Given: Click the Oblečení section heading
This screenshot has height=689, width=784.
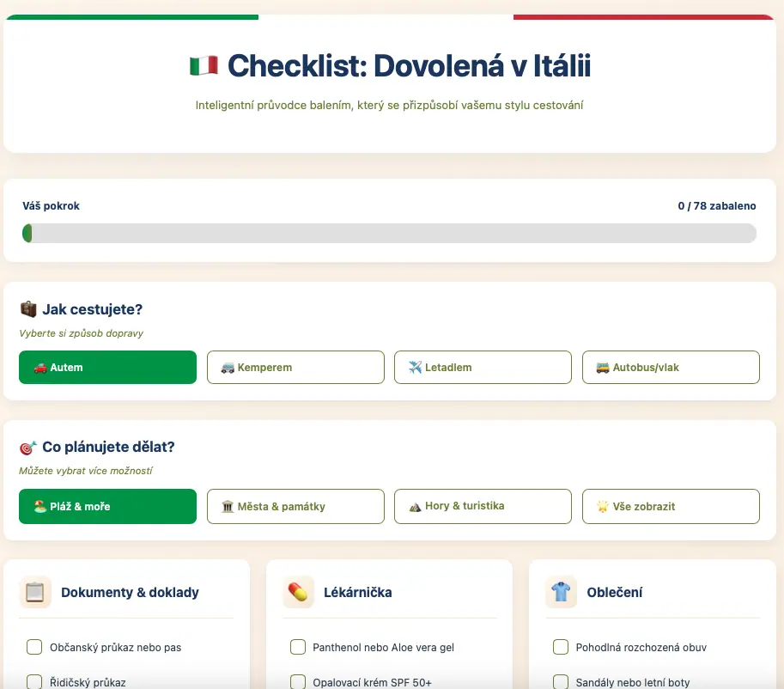Looking at the screenshot, I should pyautogui.click(x=615, y=593).
